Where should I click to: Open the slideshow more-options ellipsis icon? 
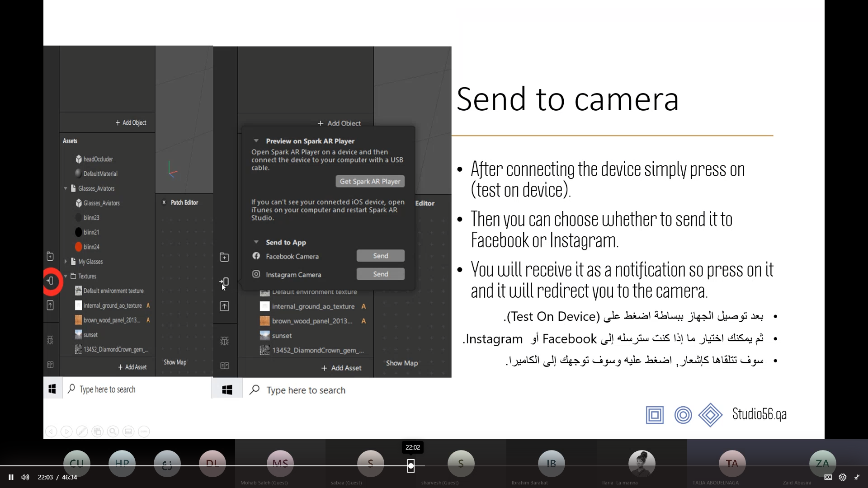[144, 432]
